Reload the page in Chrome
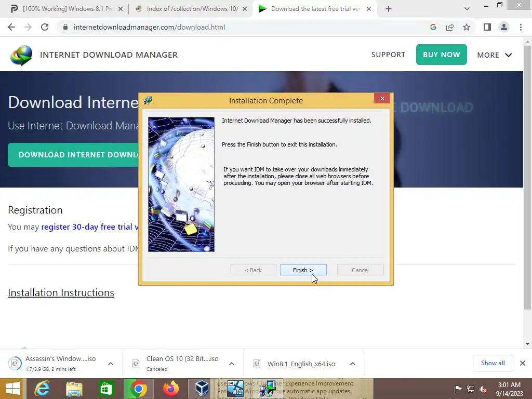 tap(45, 27)
